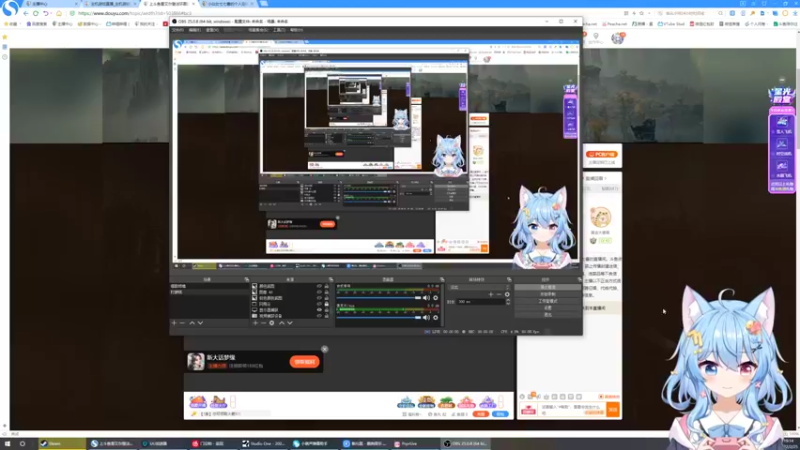This screenshot has height=450, width=800.
Task: Open source properties via the gear icon
Action: coord(272,323)
